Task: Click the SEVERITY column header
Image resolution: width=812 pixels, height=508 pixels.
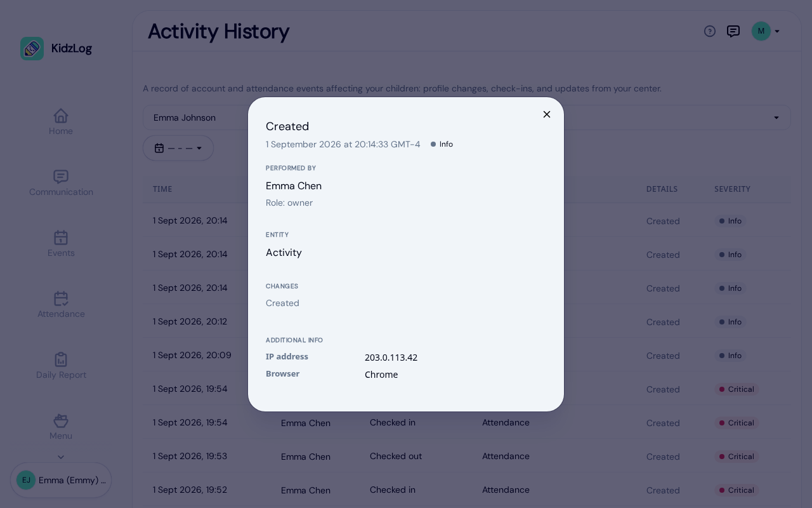Action: click(x=732, y=189)
